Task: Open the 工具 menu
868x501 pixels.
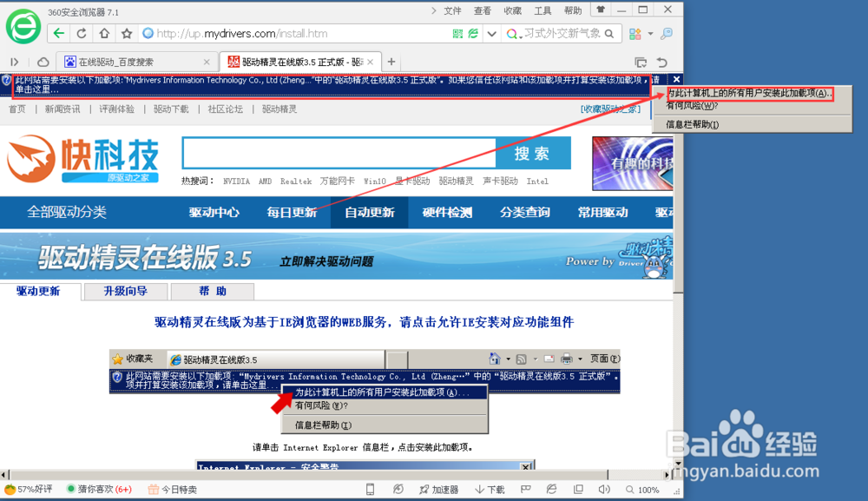Action: click(x=542, y=10)
